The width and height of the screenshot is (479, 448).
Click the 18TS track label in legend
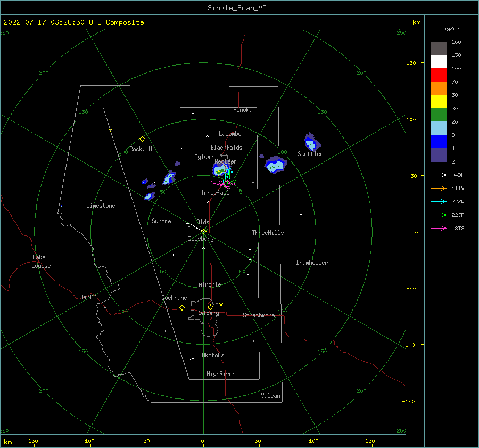(458, 229)
